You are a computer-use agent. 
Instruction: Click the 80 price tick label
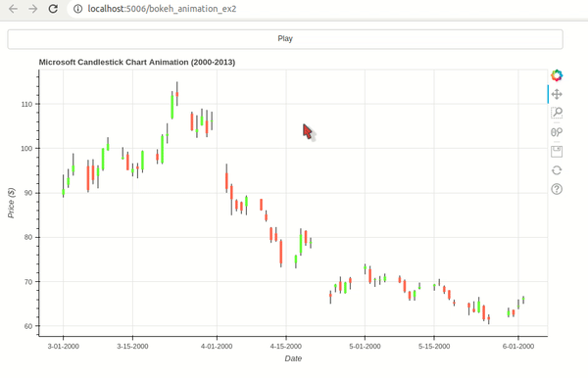click(x=29, y=237)
